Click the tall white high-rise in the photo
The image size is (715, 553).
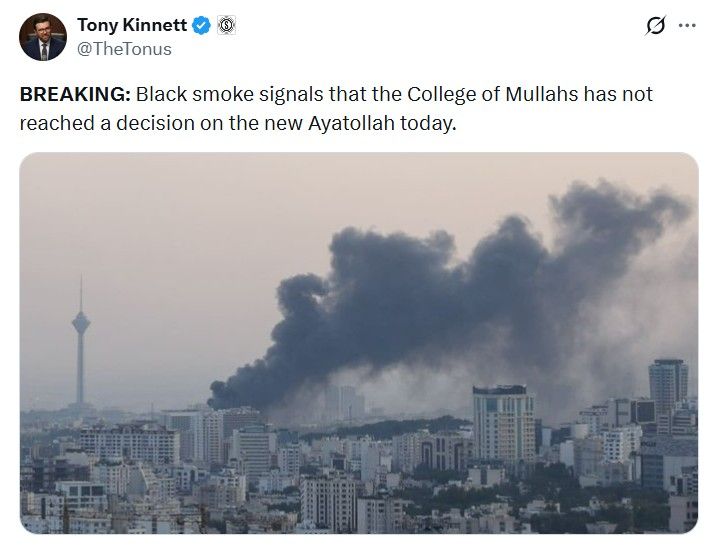tap(504, 420)
